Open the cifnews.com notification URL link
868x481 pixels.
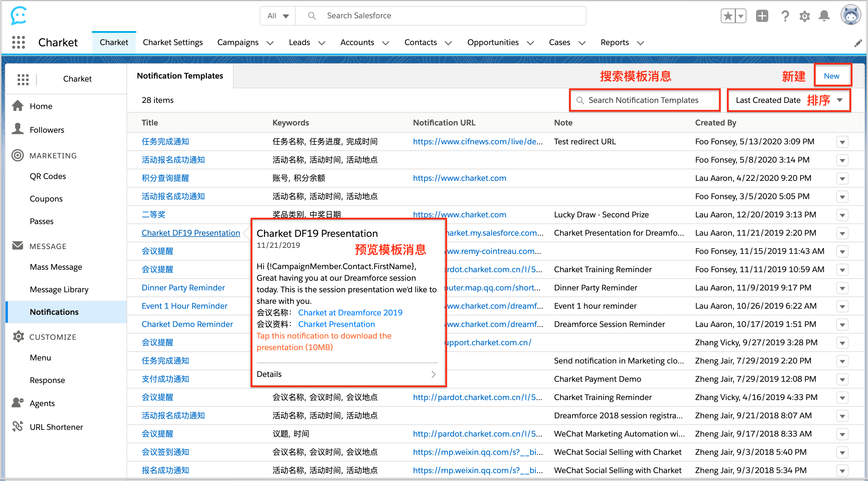tap(477, 142)
